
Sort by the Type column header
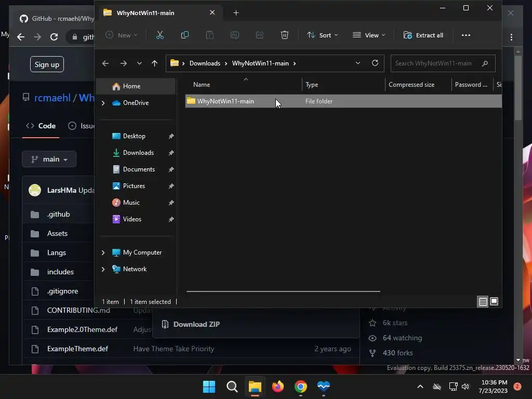(x=312, y=85)
